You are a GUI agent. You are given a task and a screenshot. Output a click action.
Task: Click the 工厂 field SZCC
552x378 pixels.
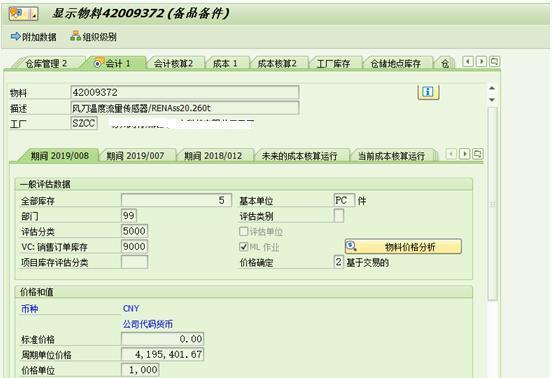[84, 123]
